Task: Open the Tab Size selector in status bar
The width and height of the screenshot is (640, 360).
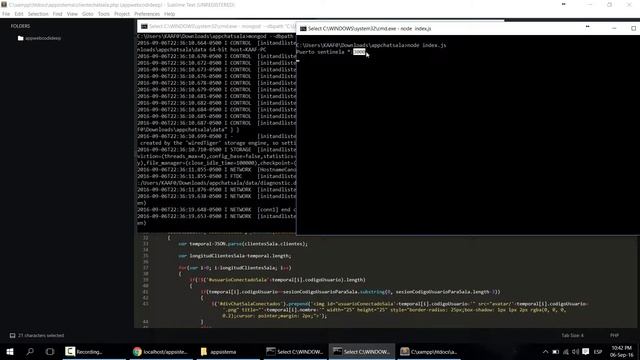Action: click(573, 336)
